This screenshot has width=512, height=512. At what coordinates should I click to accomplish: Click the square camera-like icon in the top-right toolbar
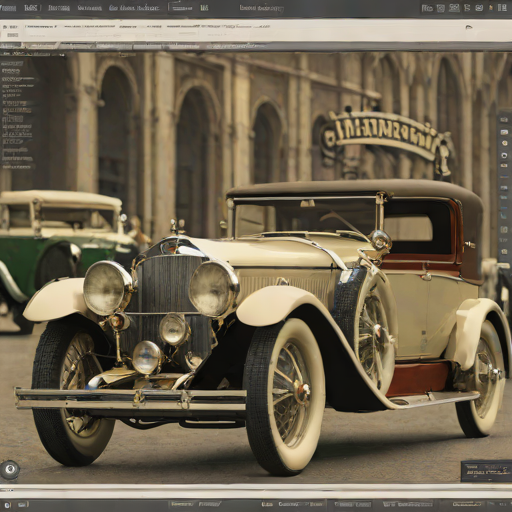coord(441,8)
